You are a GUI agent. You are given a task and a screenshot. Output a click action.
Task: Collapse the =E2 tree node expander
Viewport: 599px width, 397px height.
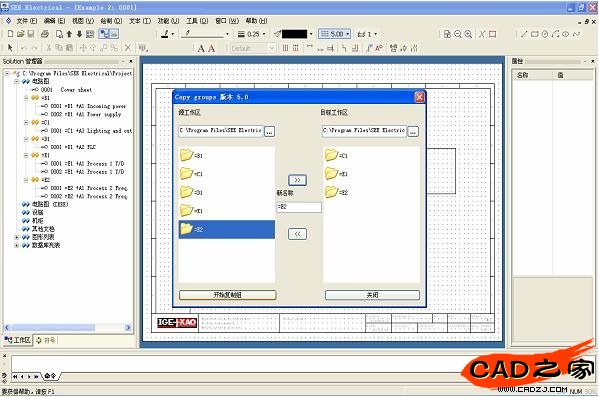point(26,180)
